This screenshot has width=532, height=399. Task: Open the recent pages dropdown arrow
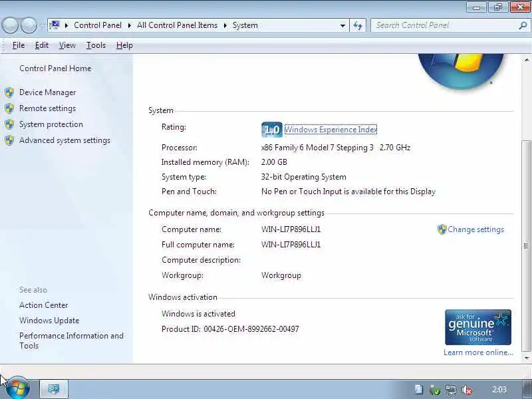pyautogui.click(x=42, y=25)
